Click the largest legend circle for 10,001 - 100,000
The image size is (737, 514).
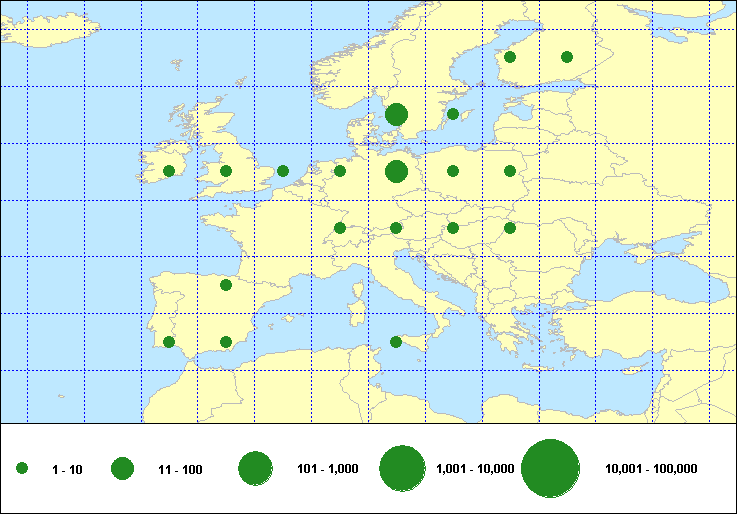[551, 468]
